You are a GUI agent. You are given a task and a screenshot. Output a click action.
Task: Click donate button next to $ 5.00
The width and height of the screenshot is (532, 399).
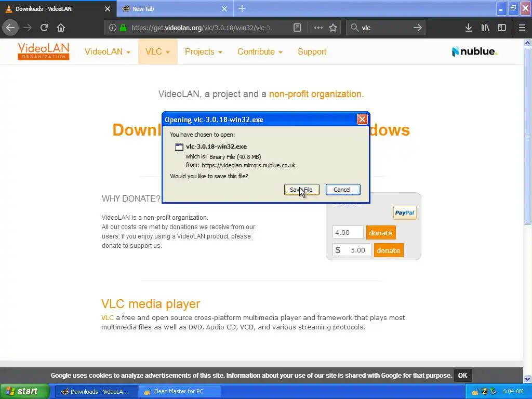pyautogui.click(x=389, y=250)
